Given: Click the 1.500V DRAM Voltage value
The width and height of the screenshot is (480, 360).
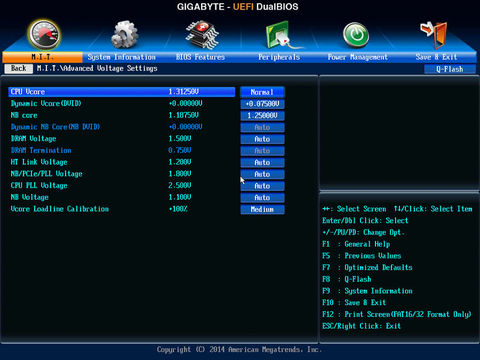Looking at the screenshot, I should (180, 138).
